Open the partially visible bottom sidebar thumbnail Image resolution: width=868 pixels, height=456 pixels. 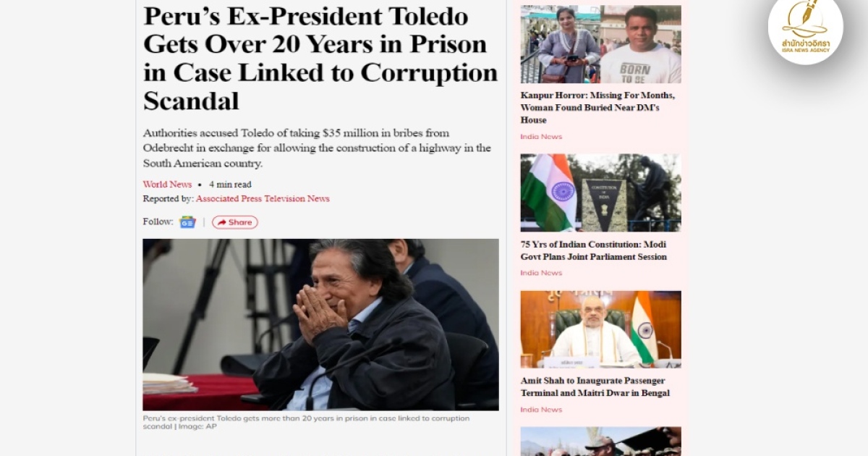(600, 441)
